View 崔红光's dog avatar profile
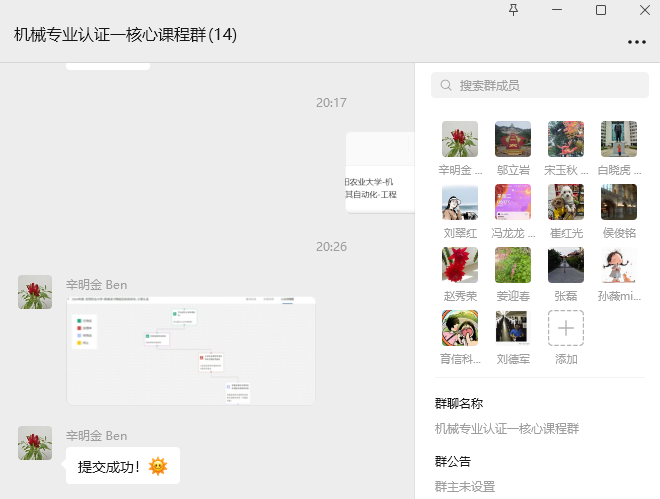 coord(566,202)
